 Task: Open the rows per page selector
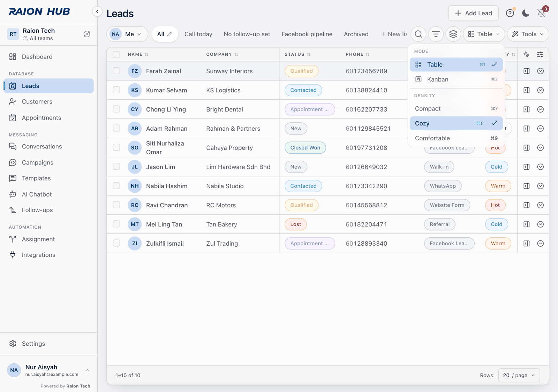tap(519, 375)
